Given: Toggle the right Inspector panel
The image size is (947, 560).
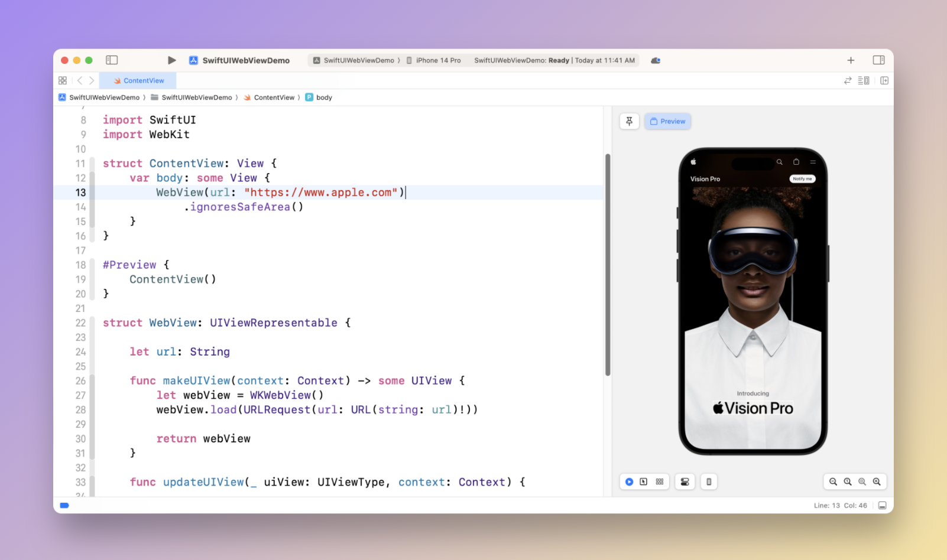Looking at the screenshot, I should (x=878, y=60).
